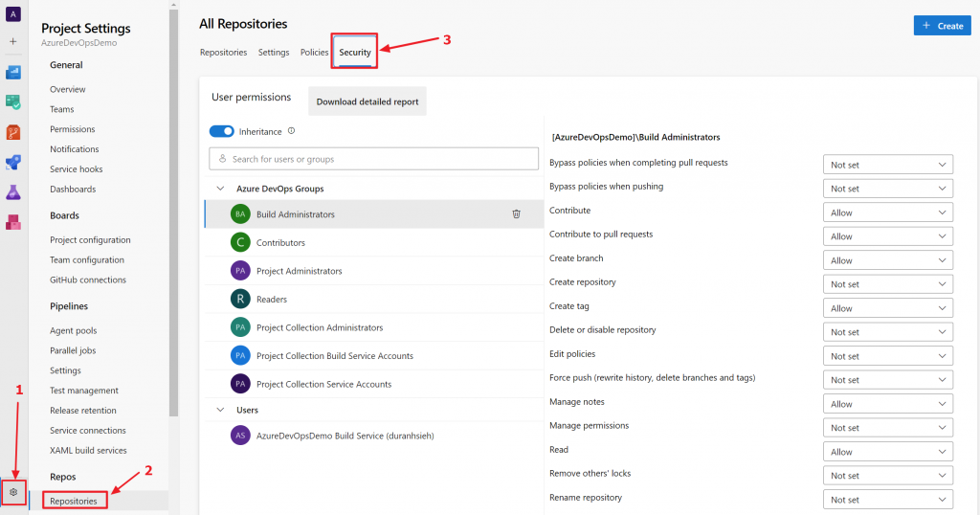This screenshot has height=515, width=980.
Task: Open the Force push permission dropdown
Action: click(x=887, y=379)
